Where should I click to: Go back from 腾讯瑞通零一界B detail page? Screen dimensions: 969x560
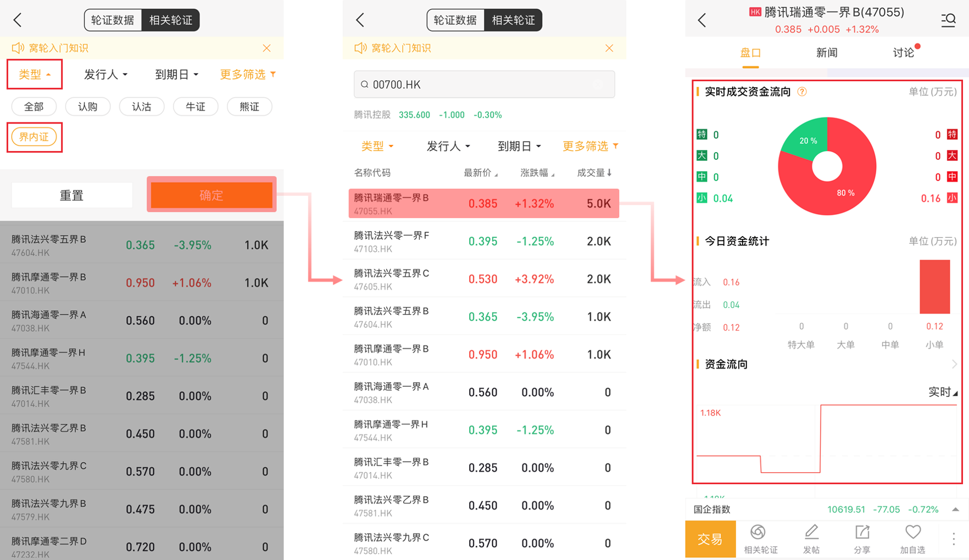[702, 20]
